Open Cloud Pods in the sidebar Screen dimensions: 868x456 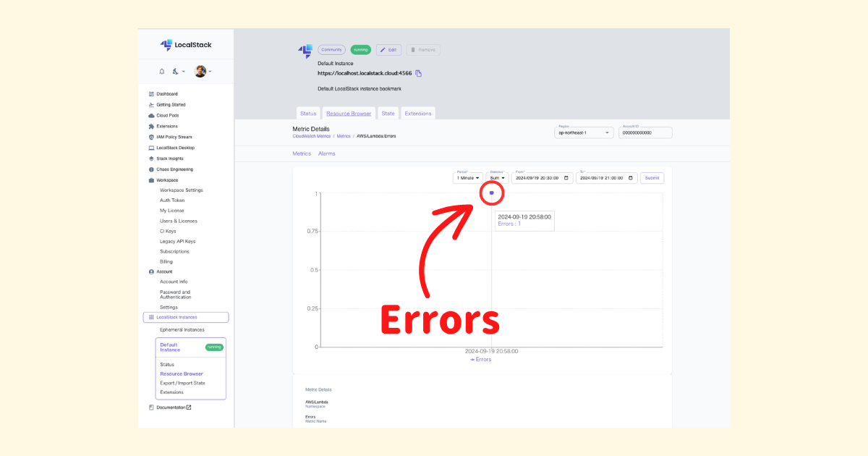pos(167,116)
